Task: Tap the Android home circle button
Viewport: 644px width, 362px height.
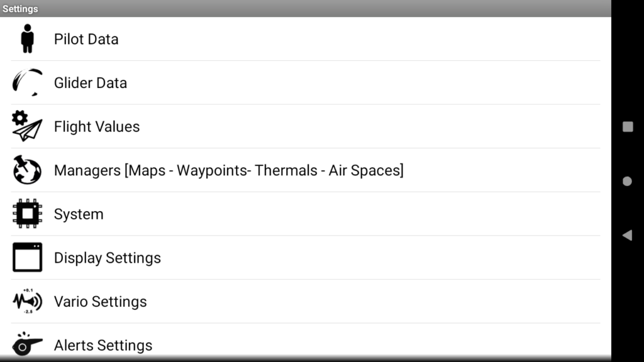Action: [627, 181]
